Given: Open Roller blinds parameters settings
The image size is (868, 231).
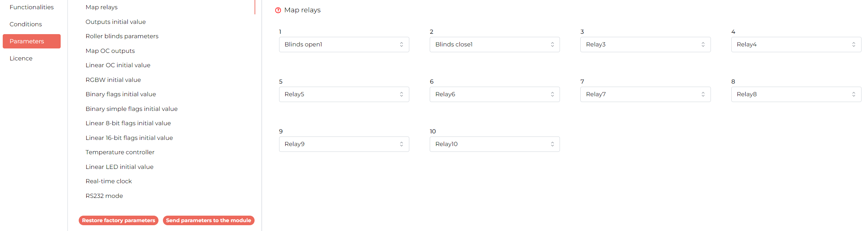Looking at the screenshot, I should [x=122, y=36].
